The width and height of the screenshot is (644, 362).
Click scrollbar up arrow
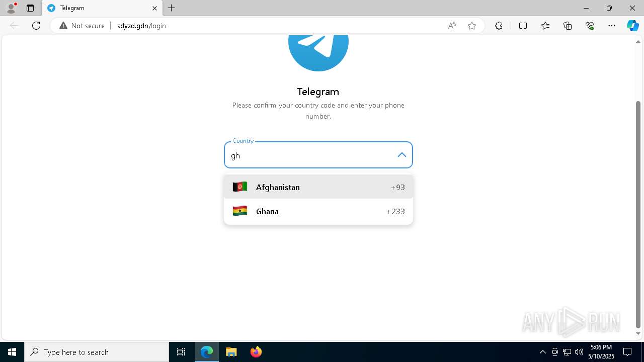pyautogui.click(x=638, y=42)
